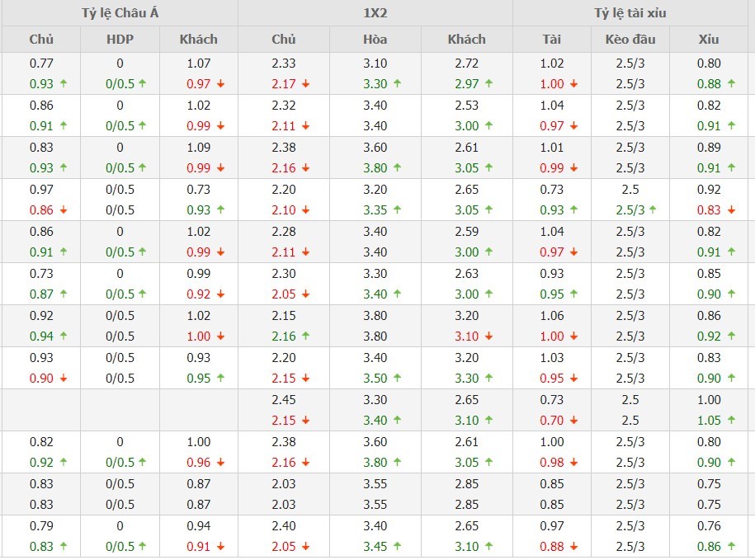Select the down arrow beside 0.96
The height and width of the screenshot is (560, 755).
pyautogui.click(x=221, y=463)
